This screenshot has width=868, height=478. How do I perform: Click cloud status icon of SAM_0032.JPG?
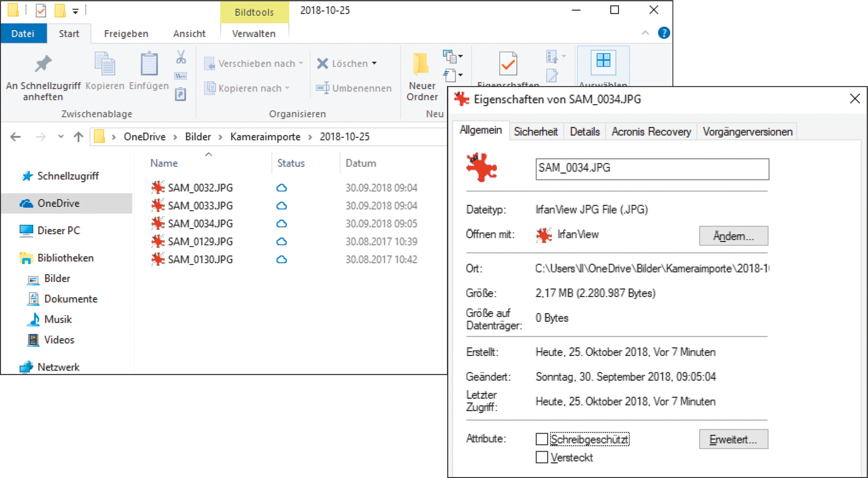click(x=281, y=188)
